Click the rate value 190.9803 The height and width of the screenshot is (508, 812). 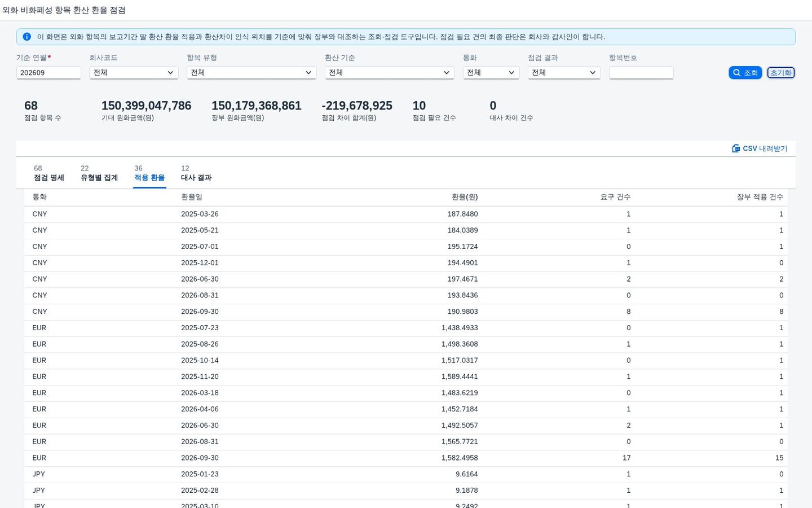[462, 312]
